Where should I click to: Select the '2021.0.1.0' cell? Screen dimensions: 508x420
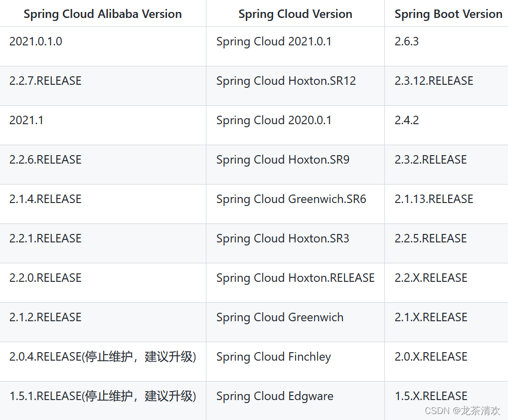[103, 46]
